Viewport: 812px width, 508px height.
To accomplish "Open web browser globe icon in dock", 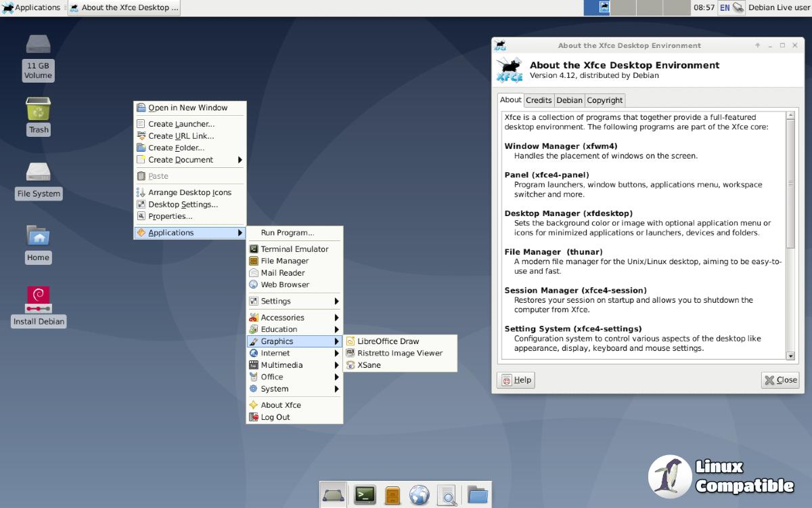I will coord(419,495).
